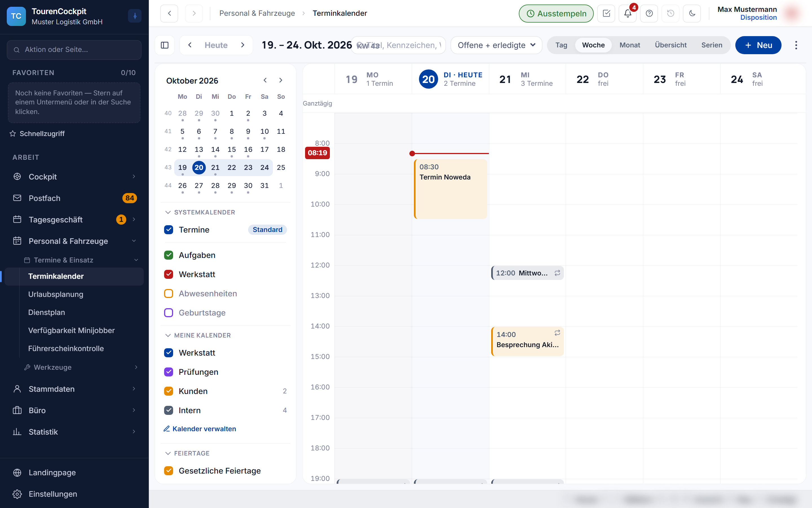Enable the Abwesenheiten calendar
The image size is (812, 508).
pyautogui.click(x=169, y=294)
